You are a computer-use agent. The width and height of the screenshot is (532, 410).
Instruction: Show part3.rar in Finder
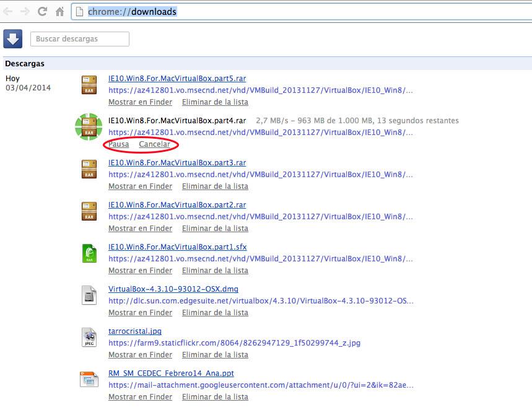tap(140, 186)
